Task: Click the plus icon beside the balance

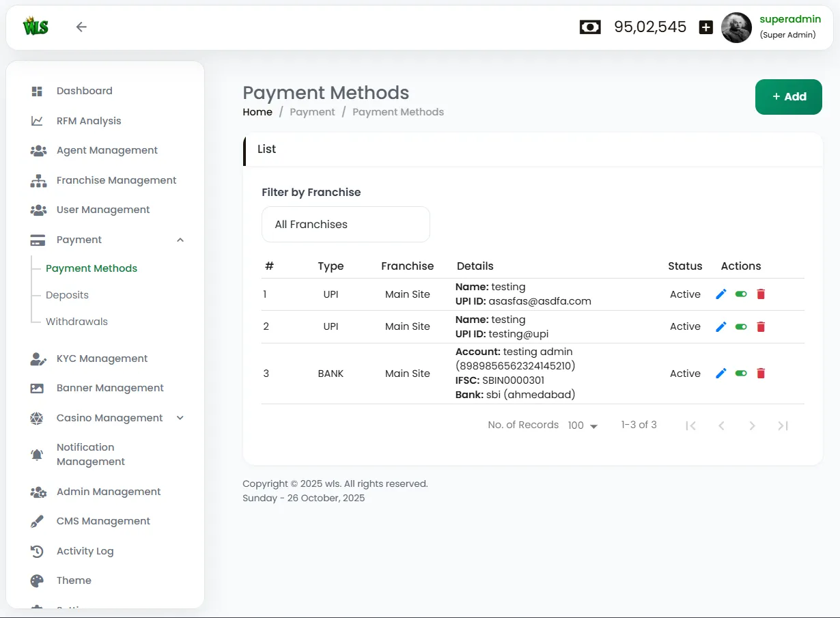Action: coord(706,27)
